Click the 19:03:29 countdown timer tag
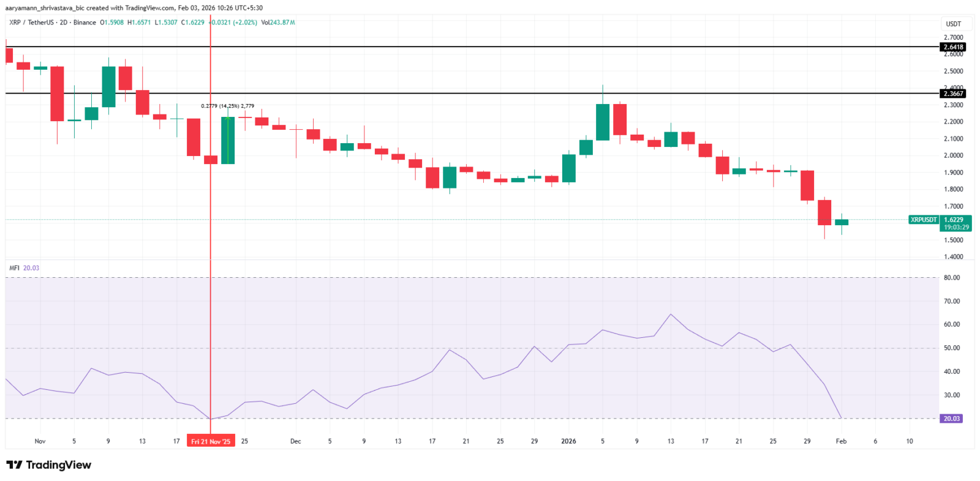 pyautogui.click(x=956, y=227)
